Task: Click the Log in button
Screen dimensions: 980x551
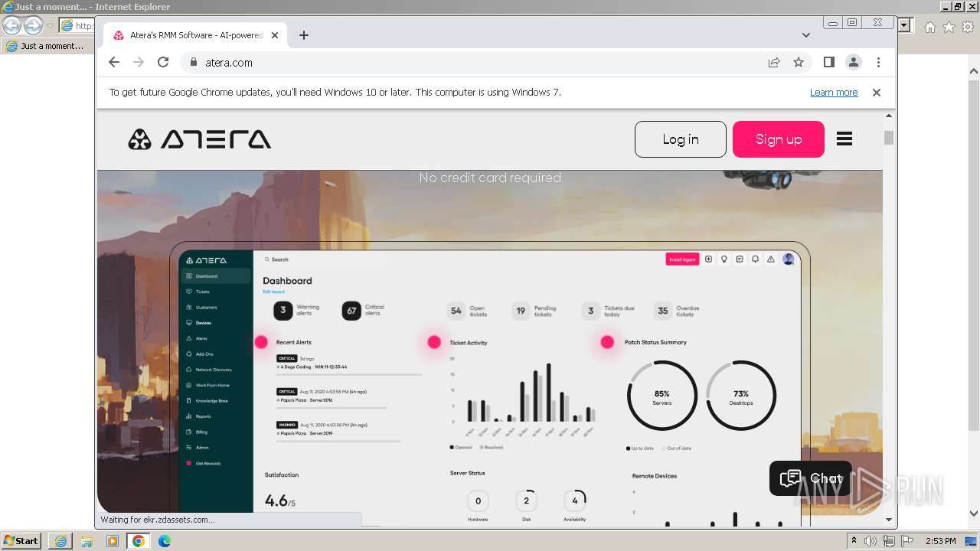Action: pyautogui.click(x=681, y=139)
